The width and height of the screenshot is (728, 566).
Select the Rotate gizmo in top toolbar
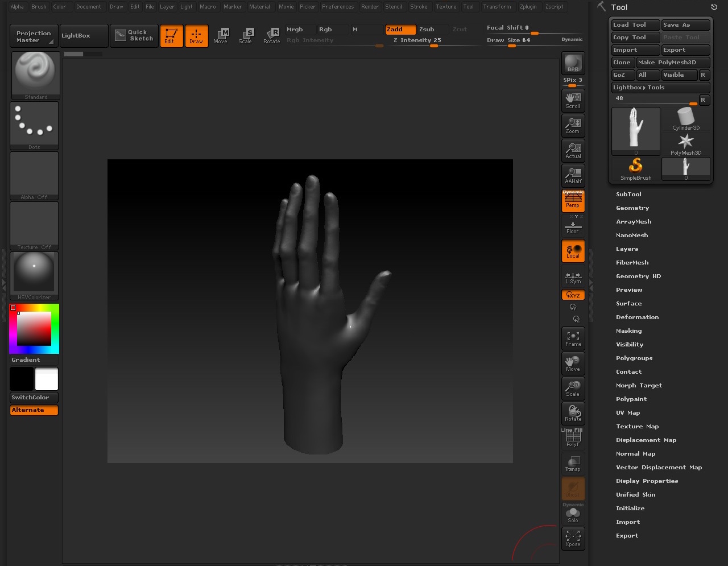(x=271, y=35)
